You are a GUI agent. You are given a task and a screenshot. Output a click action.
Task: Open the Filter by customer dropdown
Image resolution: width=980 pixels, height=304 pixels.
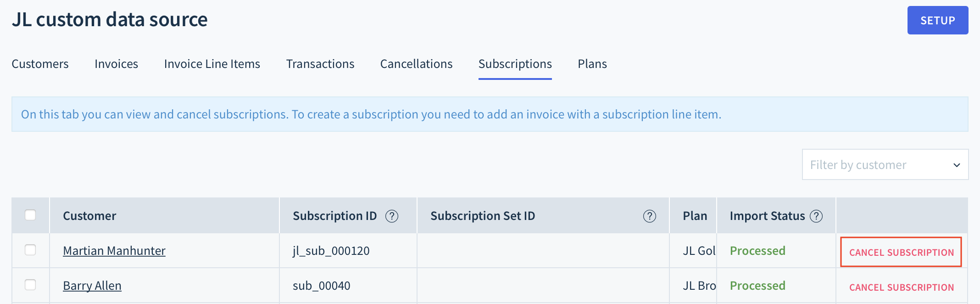point(885,164)
